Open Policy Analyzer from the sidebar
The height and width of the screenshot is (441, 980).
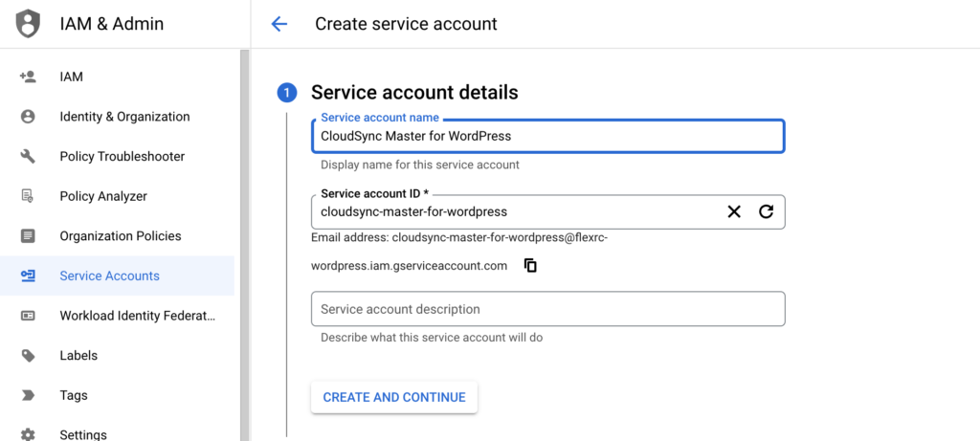point(103,196)
